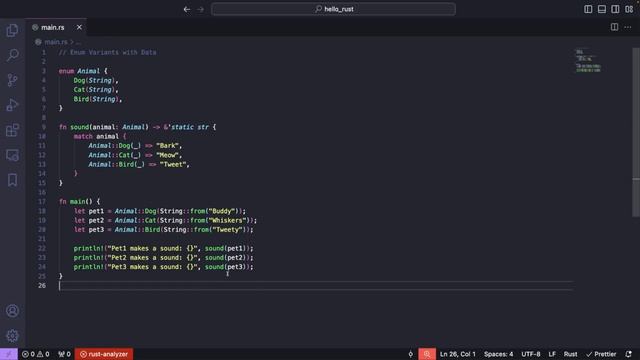
Task: Click sound(pet3) on line 24
Action: pyautogui.click(x=225, y=267)
